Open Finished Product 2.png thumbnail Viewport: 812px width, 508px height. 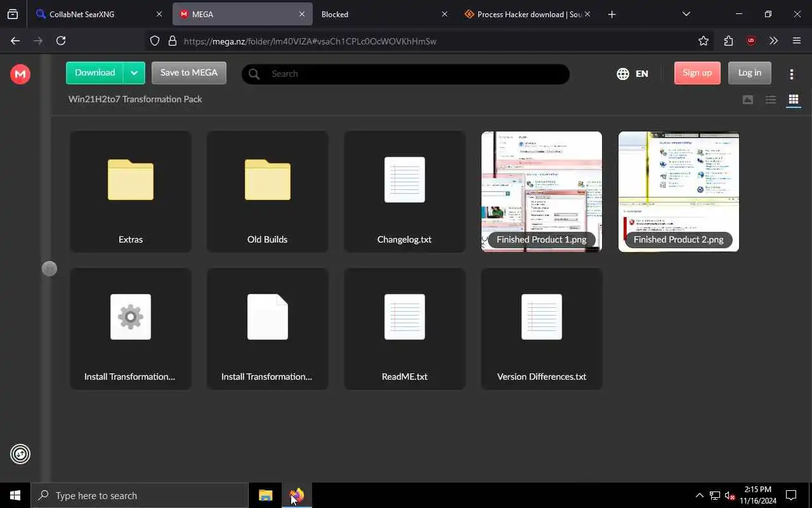pos(679,192)
